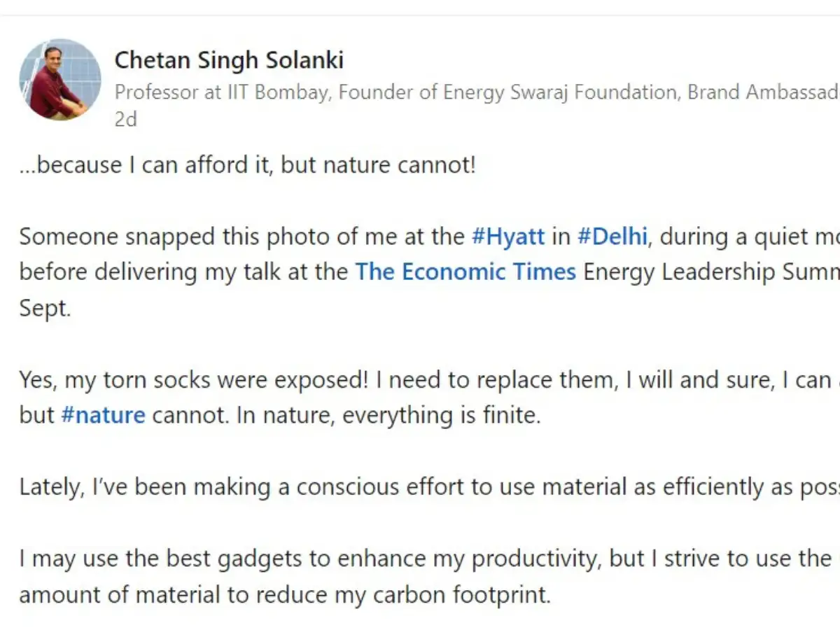Click Chetan Singh Solanki's profile photo

60,79
